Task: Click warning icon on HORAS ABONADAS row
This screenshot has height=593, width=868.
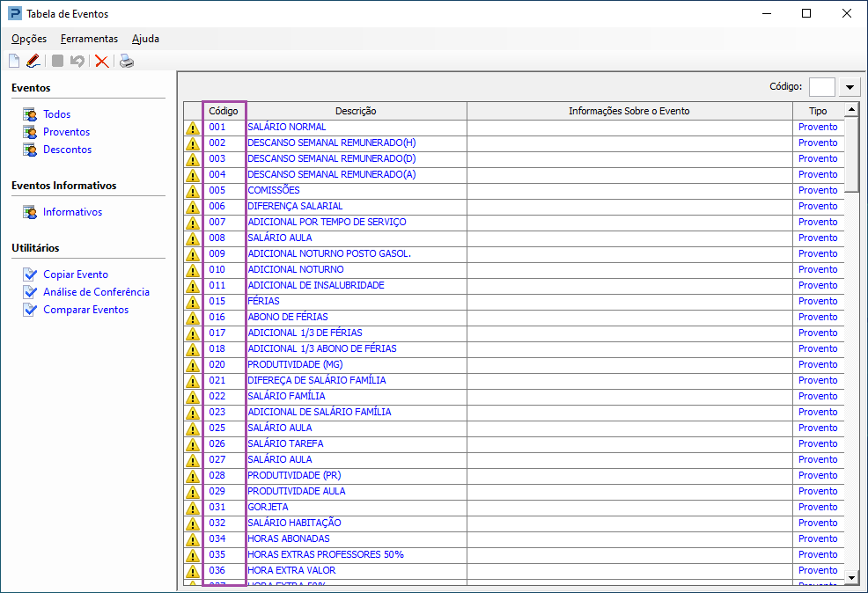Action: (193, 540)
